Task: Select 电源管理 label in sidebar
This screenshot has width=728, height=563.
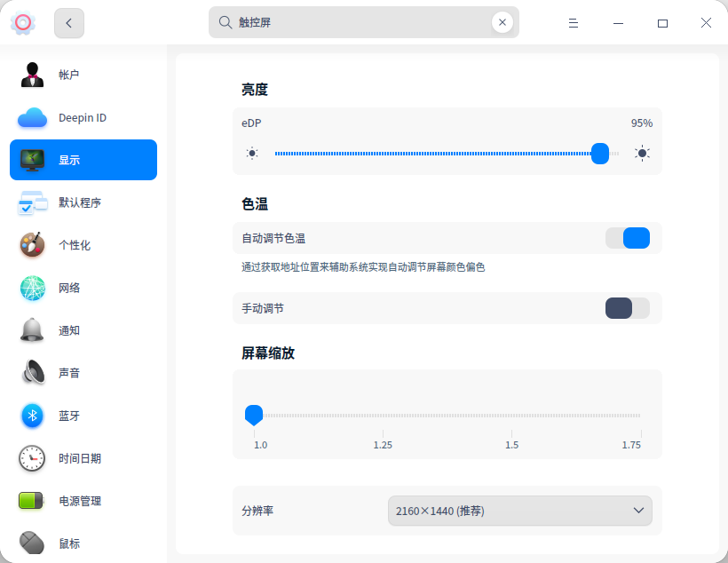Action: pos(80,501)
